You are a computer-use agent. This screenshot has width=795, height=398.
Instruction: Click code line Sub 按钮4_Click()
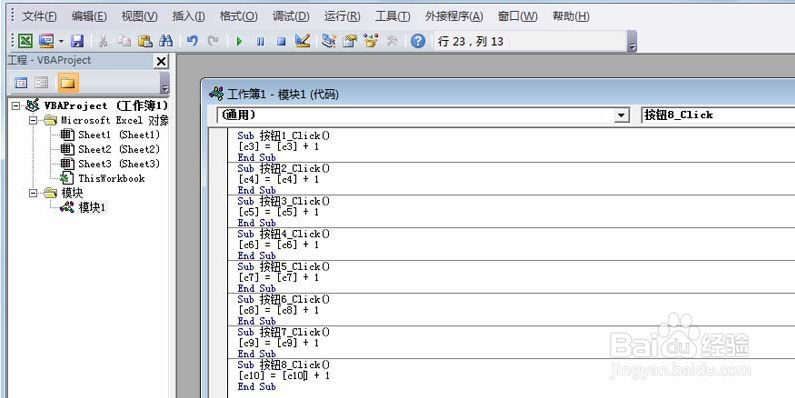tap(283, 234)
